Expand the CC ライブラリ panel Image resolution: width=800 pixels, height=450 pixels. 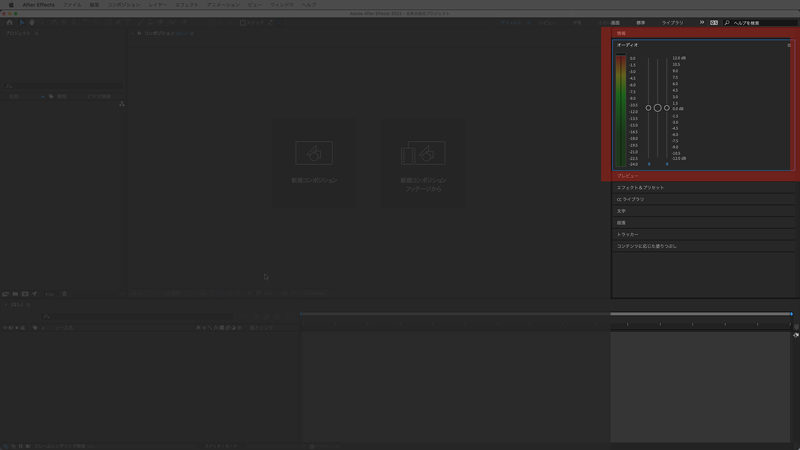[x=631, y=199]
